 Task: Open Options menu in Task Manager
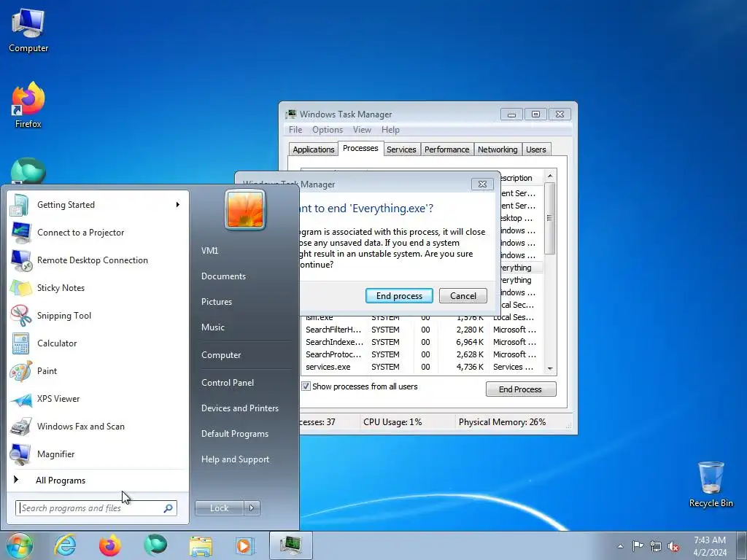tap(328, 130)
